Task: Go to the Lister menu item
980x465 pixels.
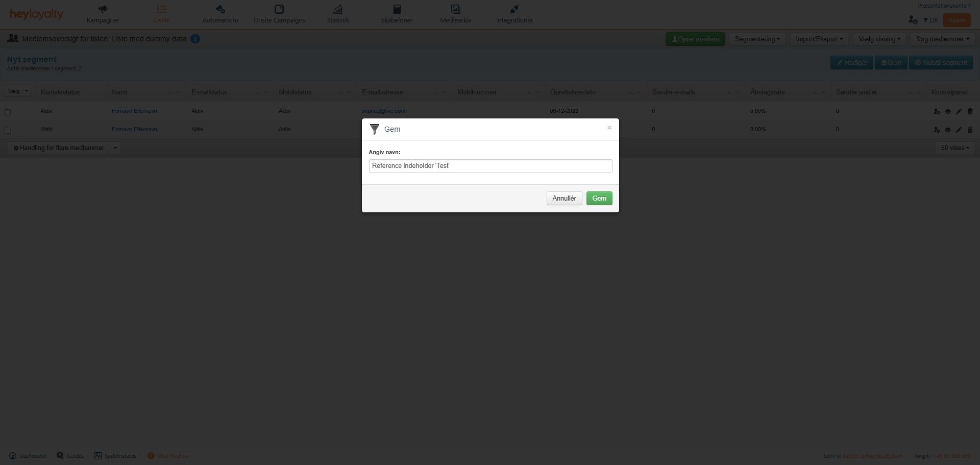Action: click(161, 14)
